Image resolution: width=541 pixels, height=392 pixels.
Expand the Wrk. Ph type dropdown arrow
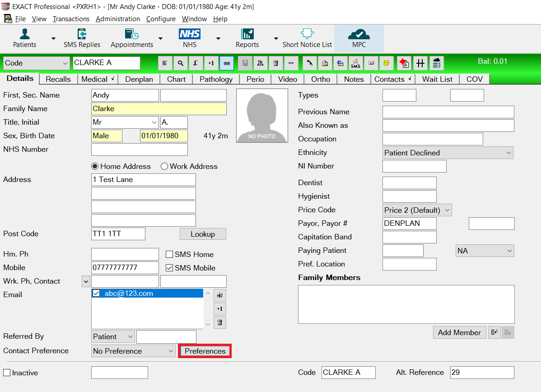tap(86, 281)
